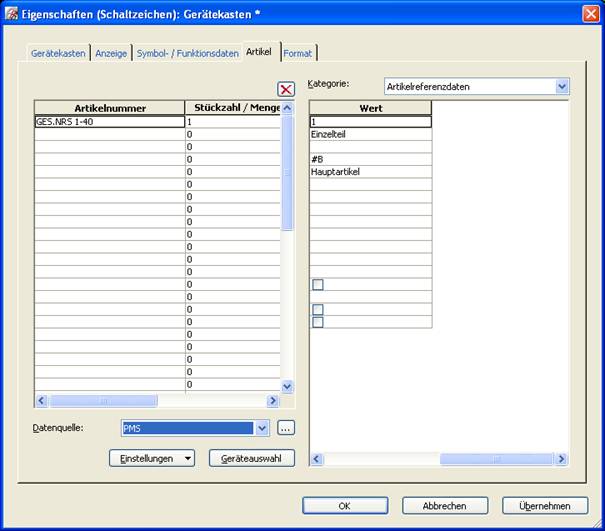Viewport: 605px width, 531px height.
Task: Click the EPLAN icon in the title bar
Action: click(11, 11)
